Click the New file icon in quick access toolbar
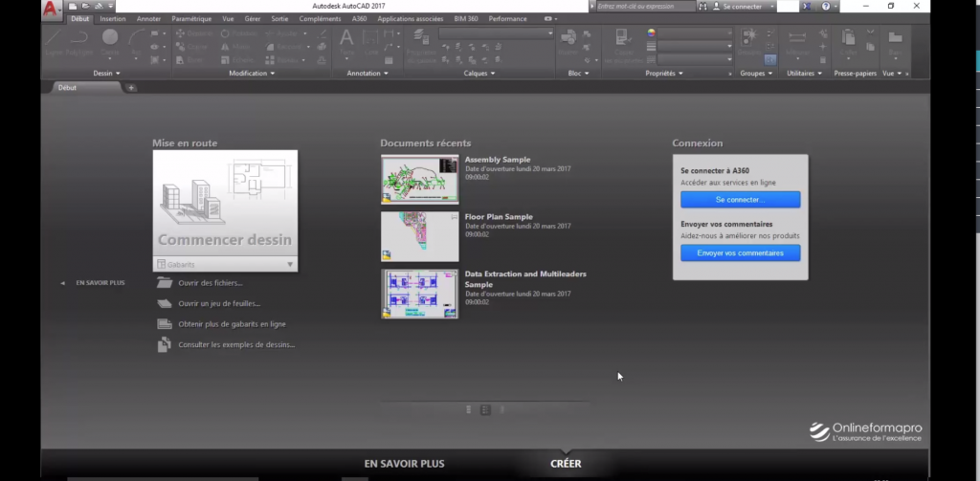This screenshot has width=980, height=481. [73, 7]
